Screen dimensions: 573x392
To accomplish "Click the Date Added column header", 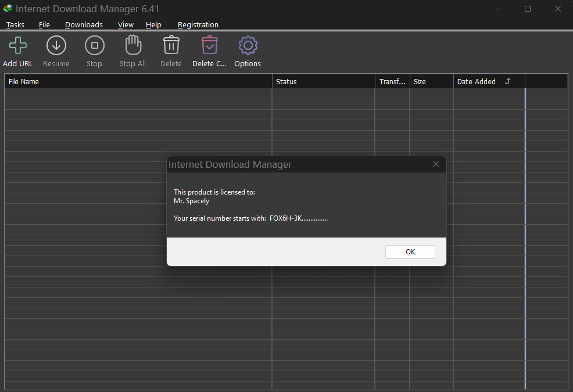I will [x=489, y=81].
